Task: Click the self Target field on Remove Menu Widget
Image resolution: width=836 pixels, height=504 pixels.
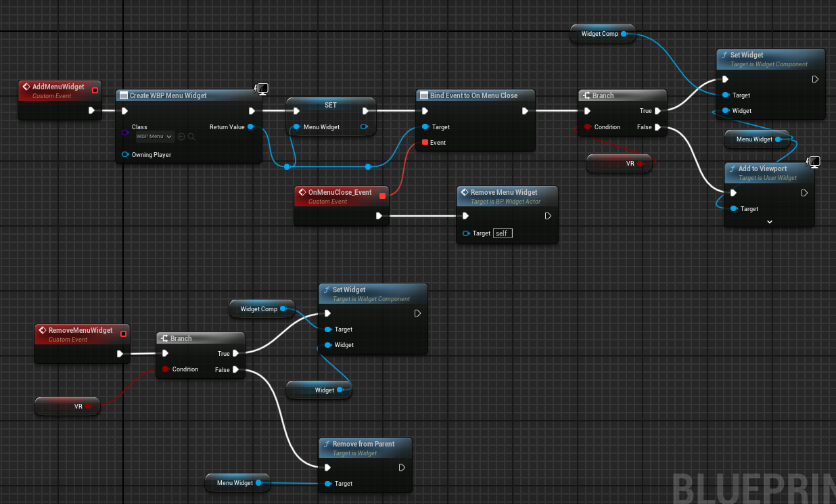Action: [503, 233]
